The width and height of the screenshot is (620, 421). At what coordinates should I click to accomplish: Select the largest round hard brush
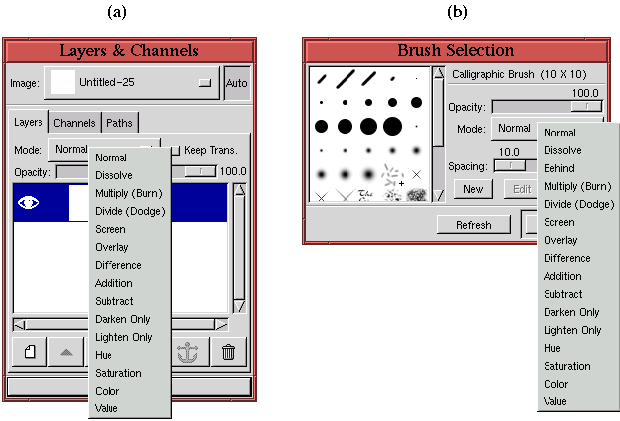coord(391,126)
